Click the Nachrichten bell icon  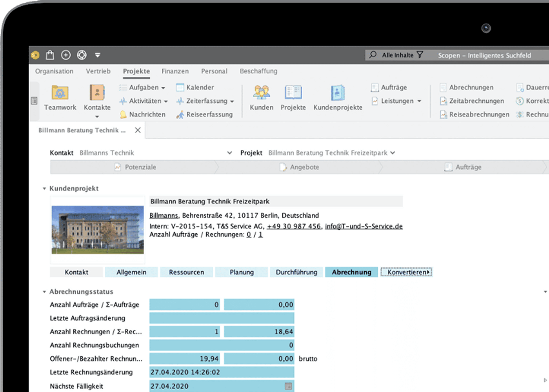123,114
